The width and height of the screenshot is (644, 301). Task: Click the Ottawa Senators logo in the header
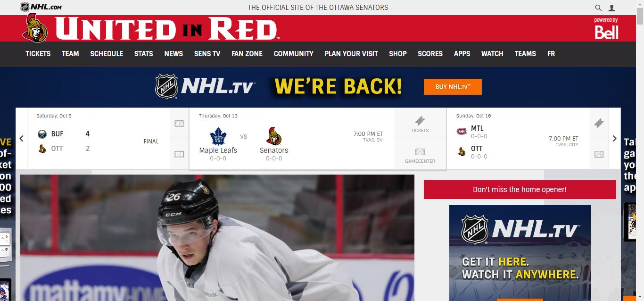coord(35,28)
